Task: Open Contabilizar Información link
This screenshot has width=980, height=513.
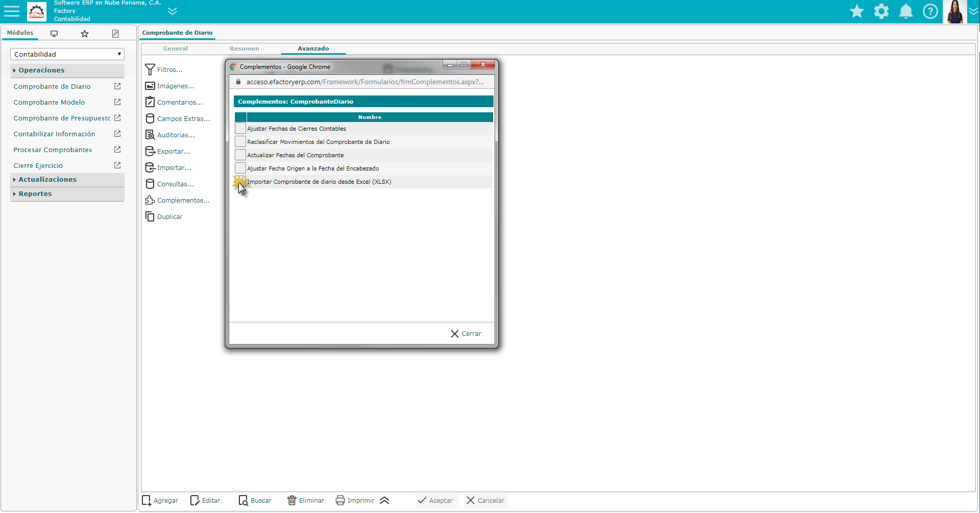Action: click(x=55, y=134)
